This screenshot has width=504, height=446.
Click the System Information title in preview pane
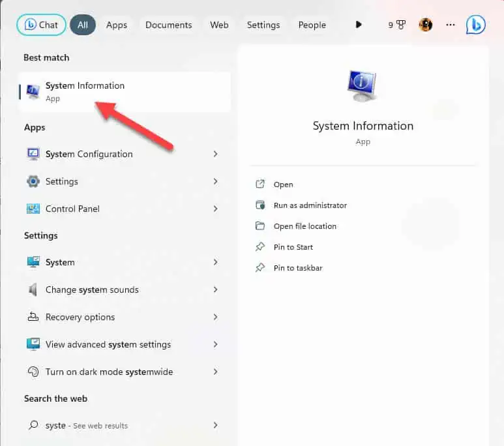363,126
